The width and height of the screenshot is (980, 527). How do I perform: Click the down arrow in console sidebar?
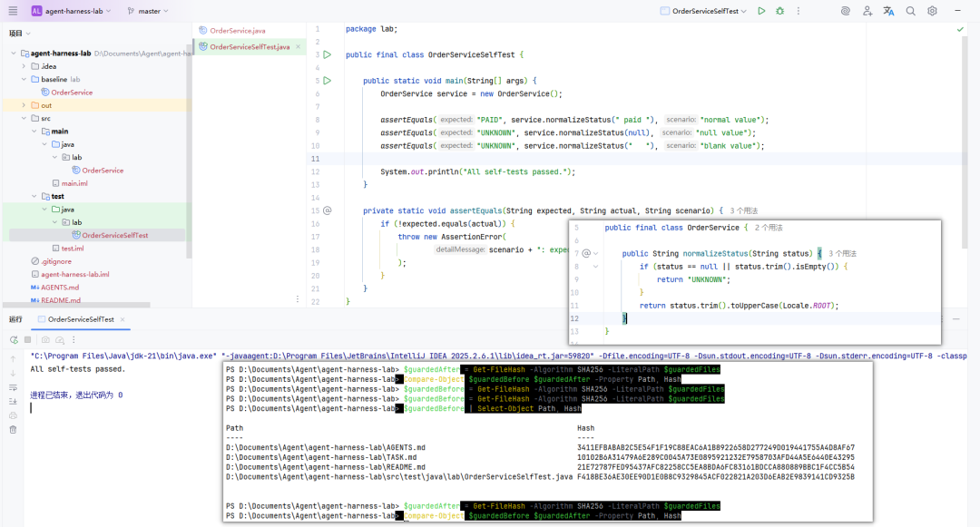(13, 374)
